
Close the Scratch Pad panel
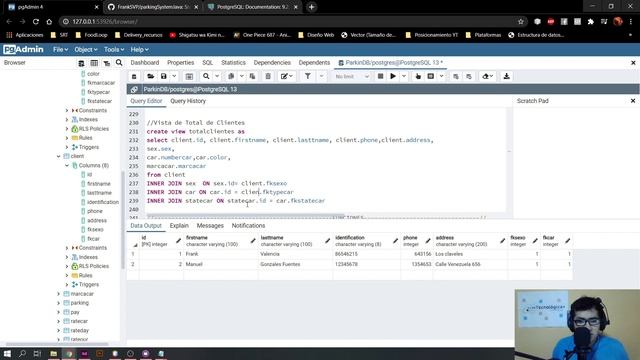coord(633,101)
